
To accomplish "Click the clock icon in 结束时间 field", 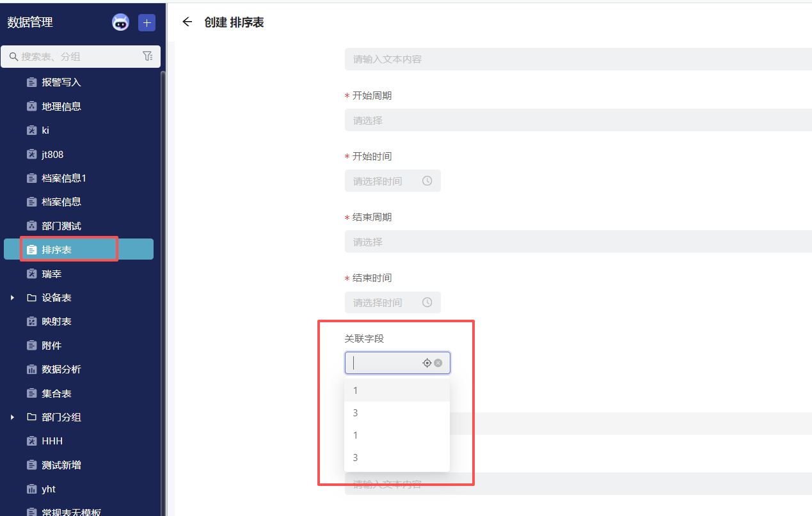I will [x=427, y=302].
